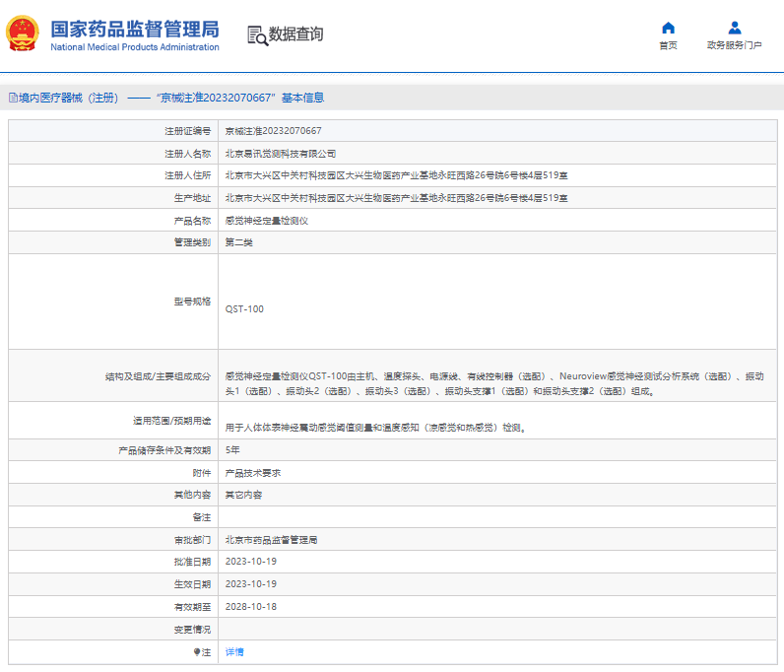This screenshot has height=672, width=784.
Task: Click 产品储存条件及有效期 label
Action: (164, 450)
